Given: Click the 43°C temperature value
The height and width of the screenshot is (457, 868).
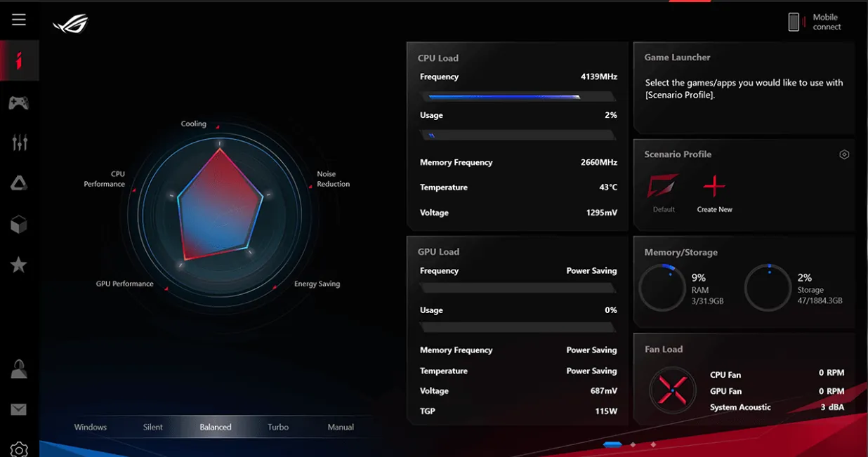Looking at the screenshot, I should (x=608, y=187).
